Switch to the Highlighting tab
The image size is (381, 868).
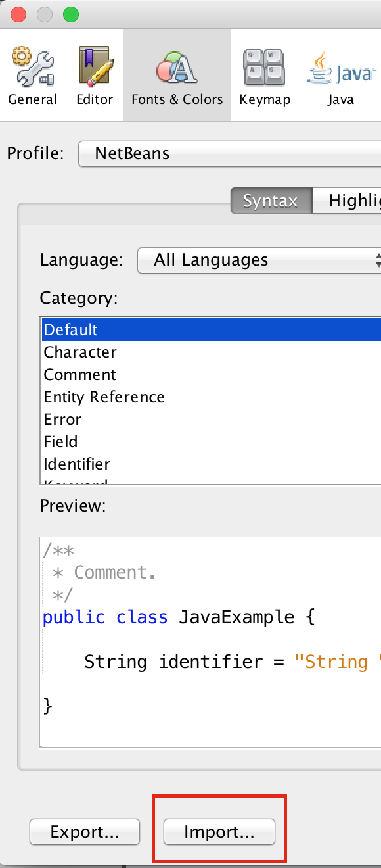pos(346,201)
